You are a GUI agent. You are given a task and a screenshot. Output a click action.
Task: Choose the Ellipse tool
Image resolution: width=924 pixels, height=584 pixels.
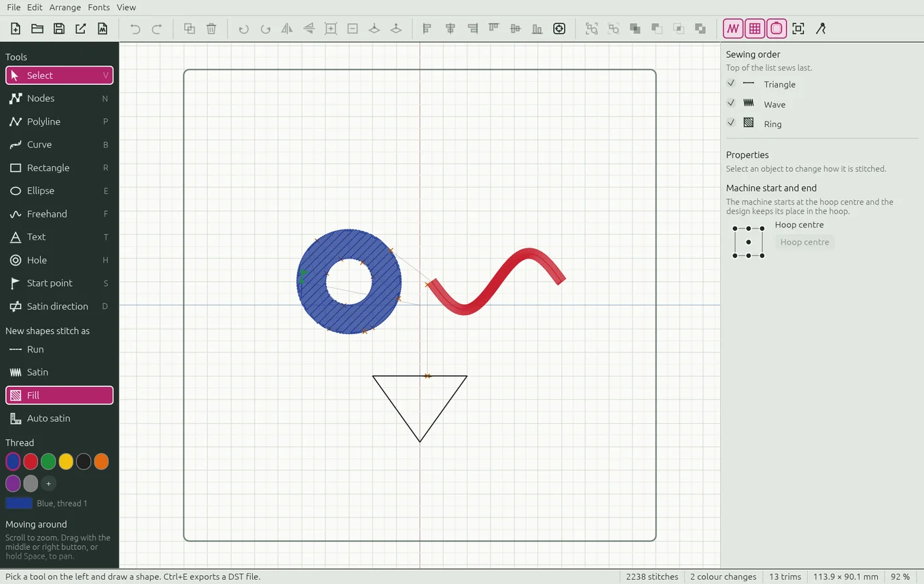click(59, 191)
